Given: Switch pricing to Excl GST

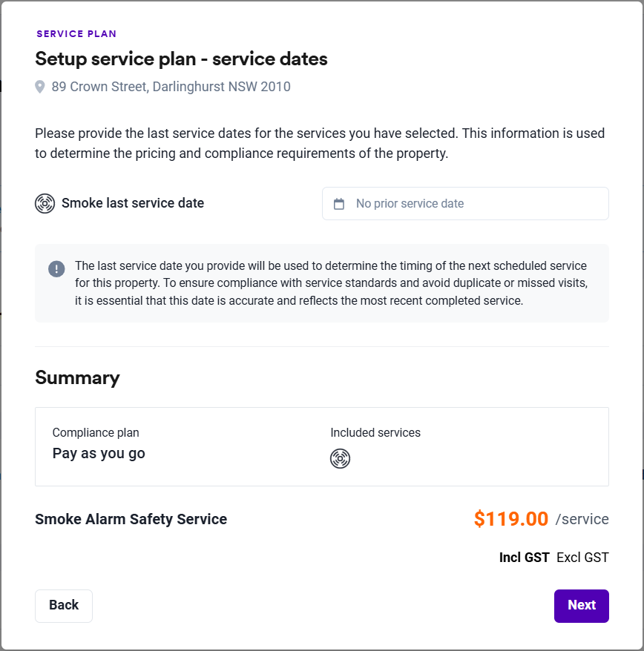Looking at the screenshot, I should [582, 558].
